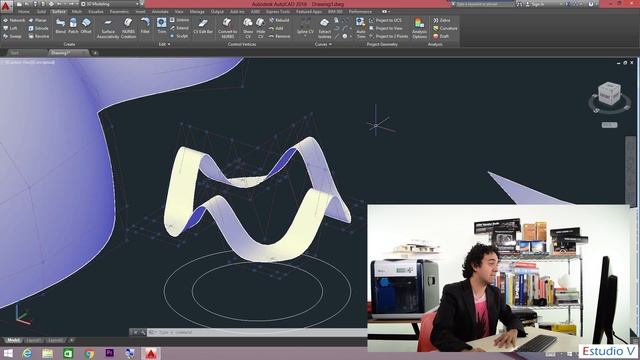The image size is (640, 360).
Task: Run Curvature analysis
Action: tap(445, 28)
